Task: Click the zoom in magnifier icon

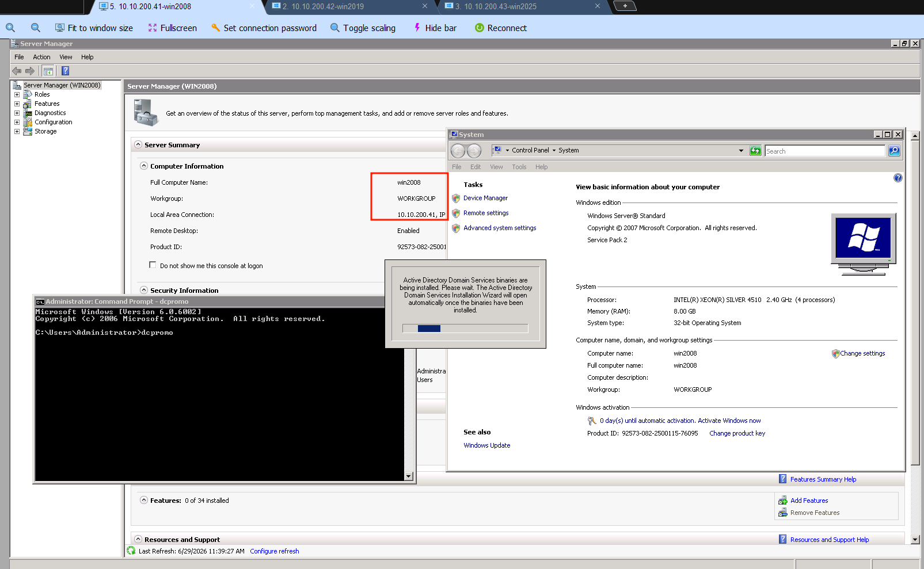Action: click(10, 28)
